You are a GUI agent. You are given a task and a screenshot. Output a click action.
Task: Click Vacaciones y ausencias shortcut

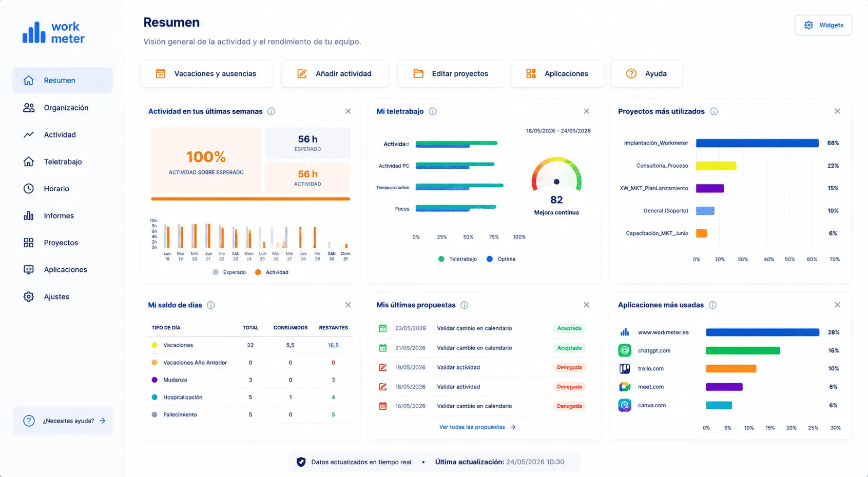[206, 73]
